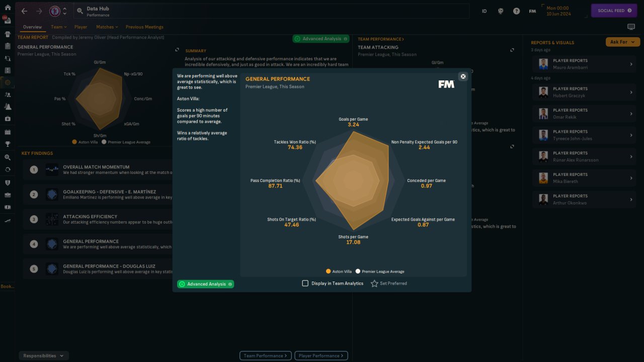Open the Squad shirt icon in sidebar
Image resolution: width=644 pixels, height=362 pixels.
pyautogui.click(x=8, y=34)
